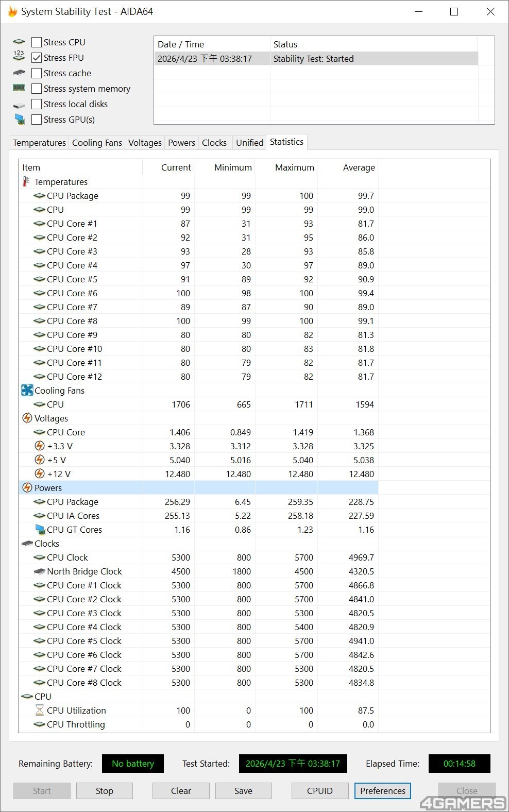
Task: Click the lightning icon beside +5 V
Action: pyautogui.click(x=39, y=460)
